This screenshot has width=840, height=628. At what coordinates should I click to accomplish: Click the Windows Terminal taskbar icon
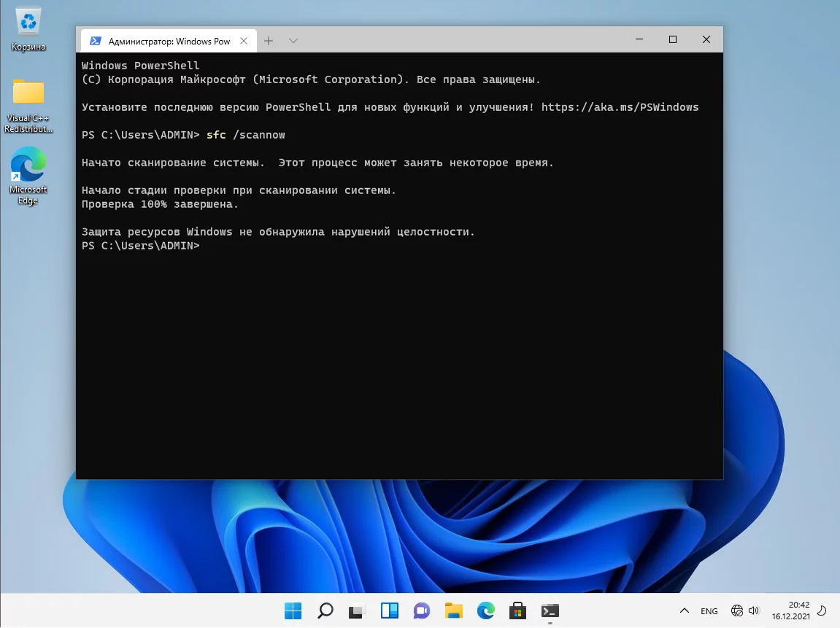click(x=550, y=610)
